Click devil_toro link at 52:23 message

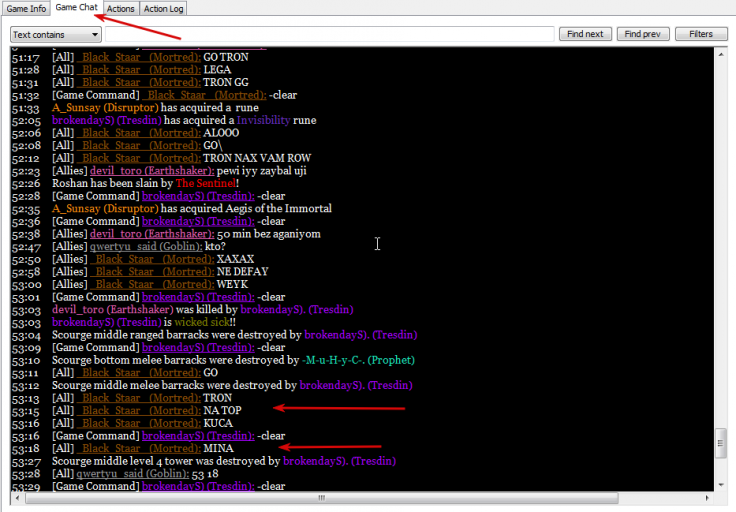[152, 171]
